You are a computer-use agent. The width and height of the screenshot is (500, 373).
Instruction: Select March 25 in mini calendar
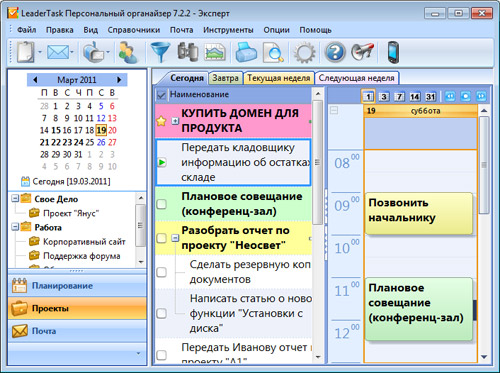(90, 142)
